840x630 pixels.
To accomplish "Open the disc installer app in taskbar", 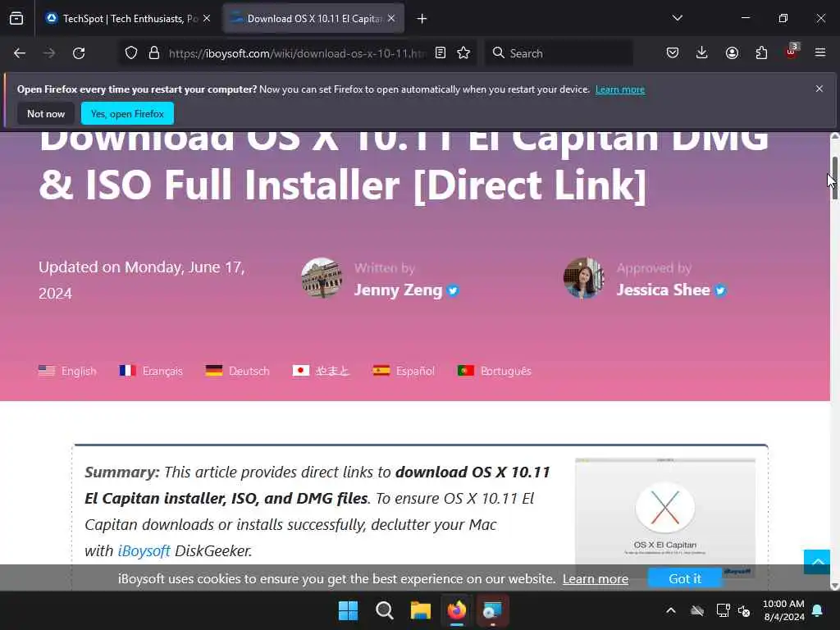I will point(492,610).
